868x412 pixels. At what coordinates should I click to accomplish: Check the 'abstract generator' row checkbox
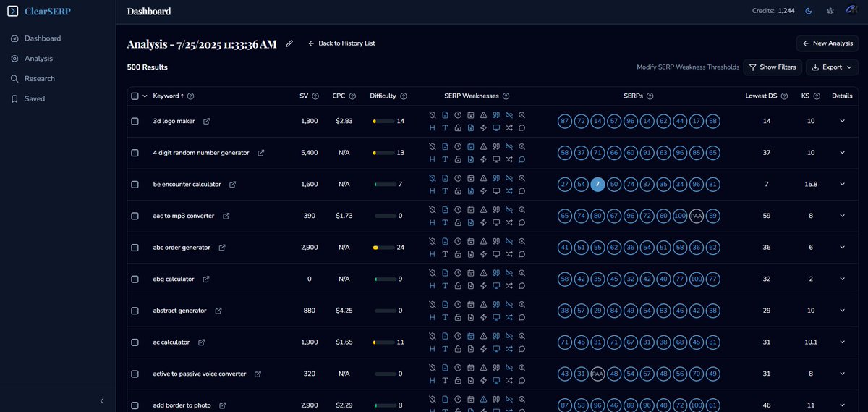(x=135, y=311)
